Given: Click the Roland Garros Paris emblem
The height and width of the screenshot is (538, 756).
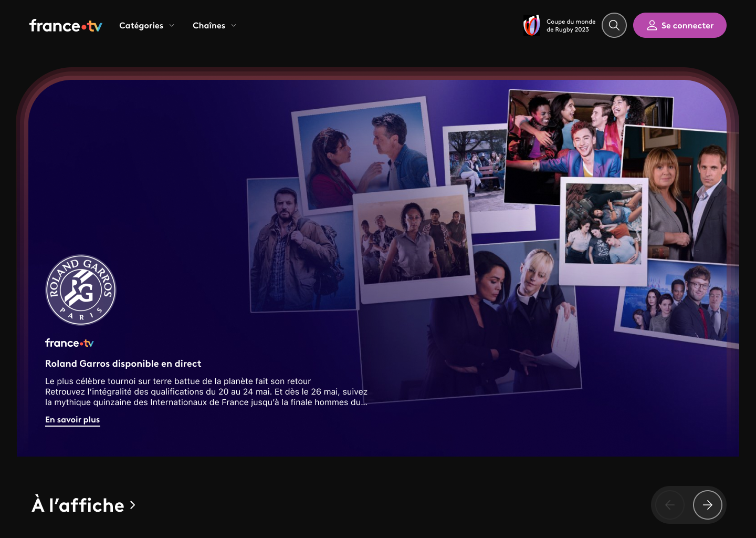Looking at the screenshot, I should pyautogui.click(x=81, y=290).
